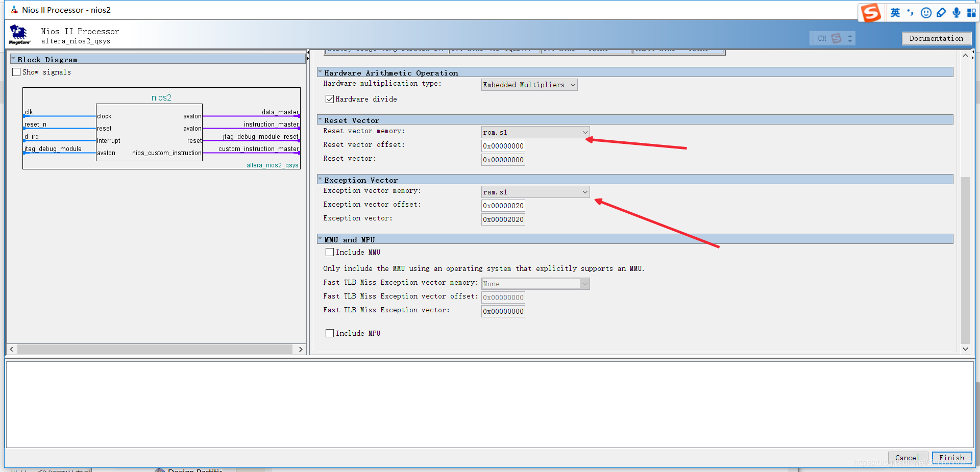The image size is (980, 472).
Task: Collapse the Exception Vector section
Action: [320, 180]
